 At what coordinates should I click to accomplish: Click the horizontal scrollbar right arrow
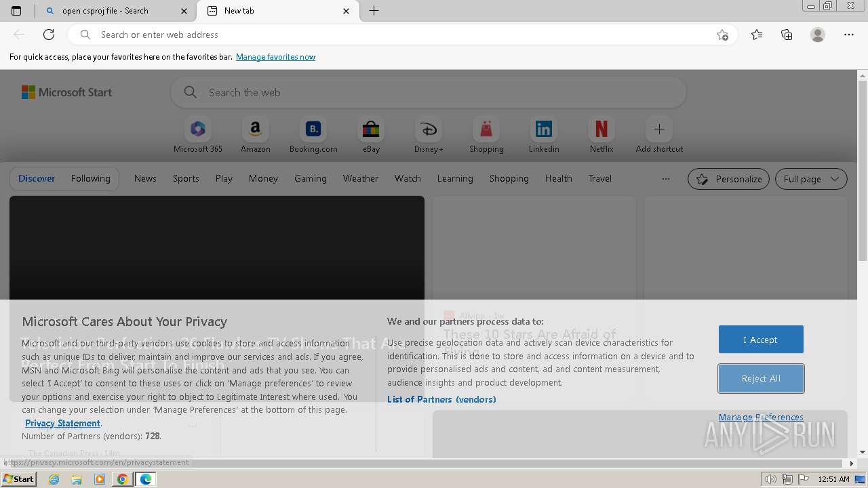[x=852, y=464]
